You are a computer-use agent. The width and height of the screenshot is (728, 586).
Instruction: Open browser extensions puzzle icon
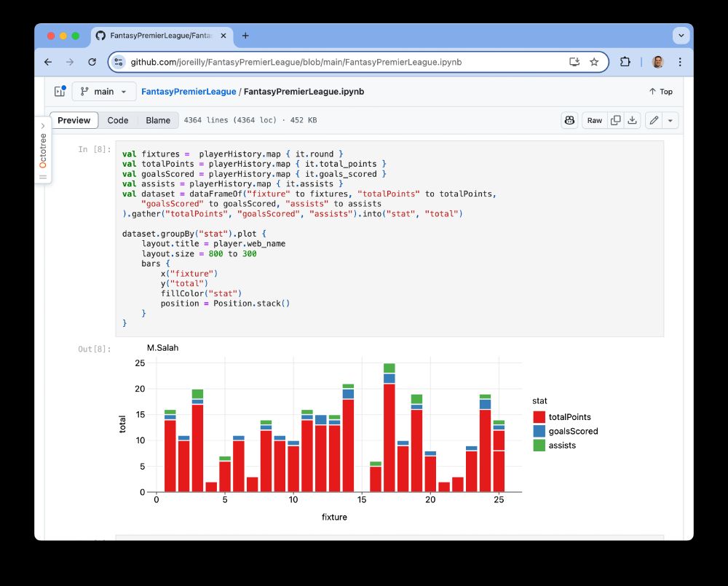pyautogui.click(x=625, y=62)
